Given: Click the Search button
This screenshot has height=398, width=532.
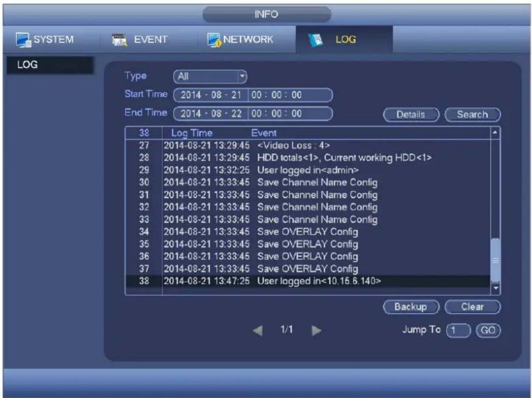Looking at the screenshot, I should (x=472, y=115).
